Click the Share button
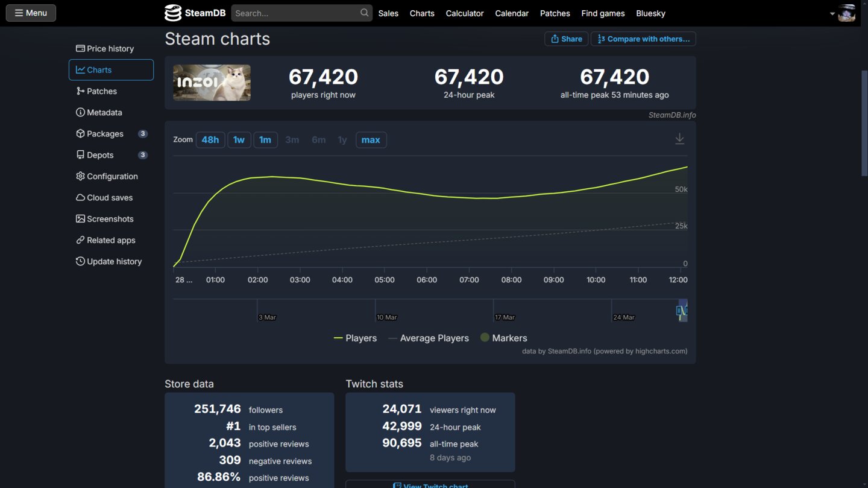Viewport: 868px width, 488px height. (x=566, y=39)
